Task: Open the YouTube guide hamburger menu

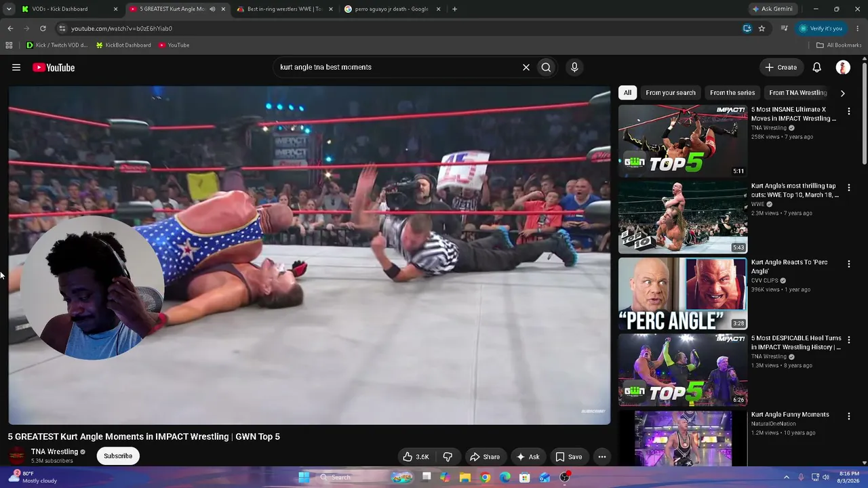Action: click(16, 67)
